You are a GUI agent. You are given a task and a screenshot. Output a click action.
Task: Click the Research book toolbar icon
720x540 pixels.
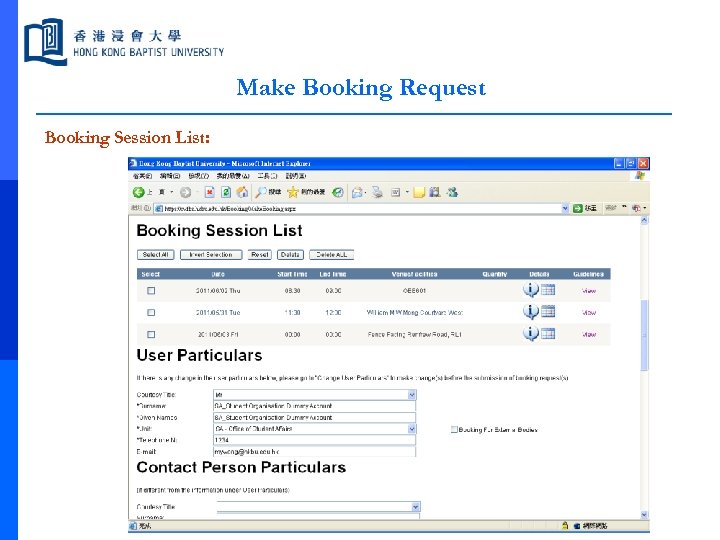click(434, 192)
